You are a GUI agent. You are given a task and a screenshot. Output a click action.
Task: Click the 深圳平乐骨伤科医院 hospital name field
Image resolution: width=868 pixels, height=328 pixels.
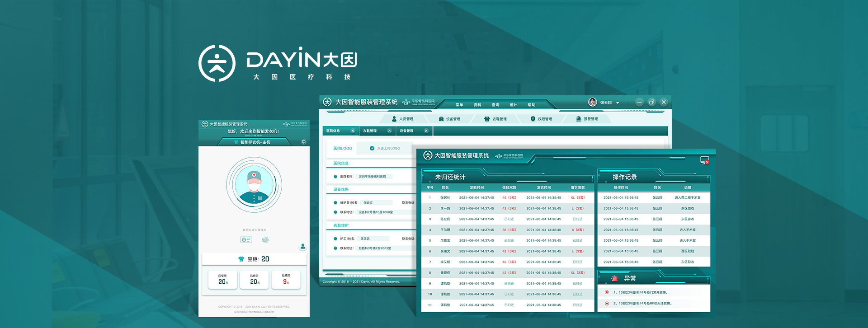tap(373, 177)
